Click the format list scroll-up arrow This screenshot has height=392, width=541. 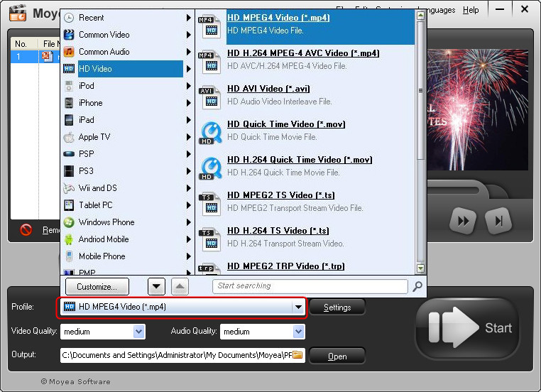click(x=420, y=16)
